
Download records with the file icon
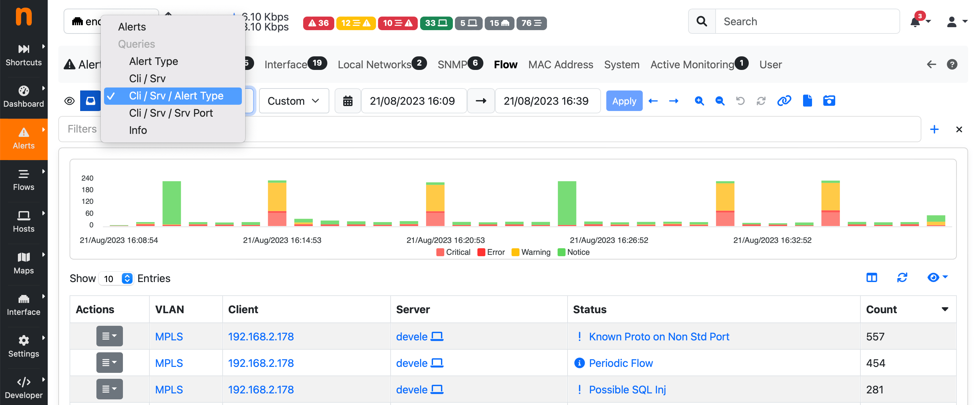[807, 101]
